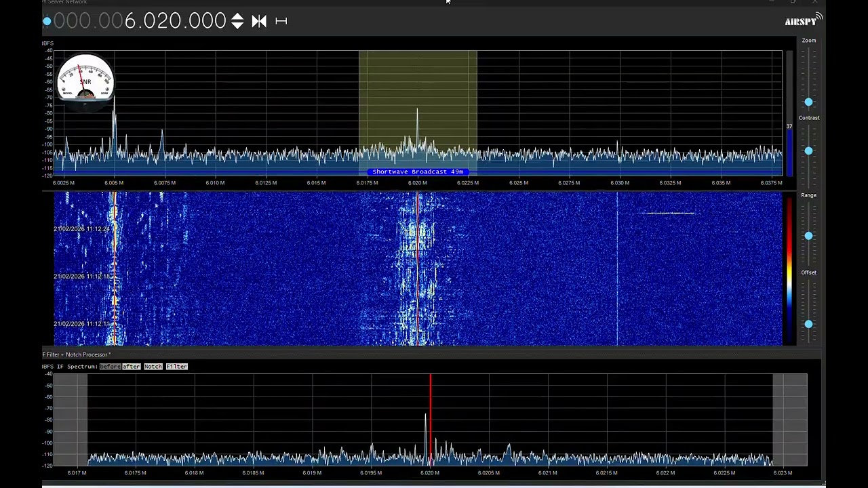This screenshot has height=488, width=868.
Task: Adjust the Range slider handle
Action: pyautogui.click(x=808, y=236)
